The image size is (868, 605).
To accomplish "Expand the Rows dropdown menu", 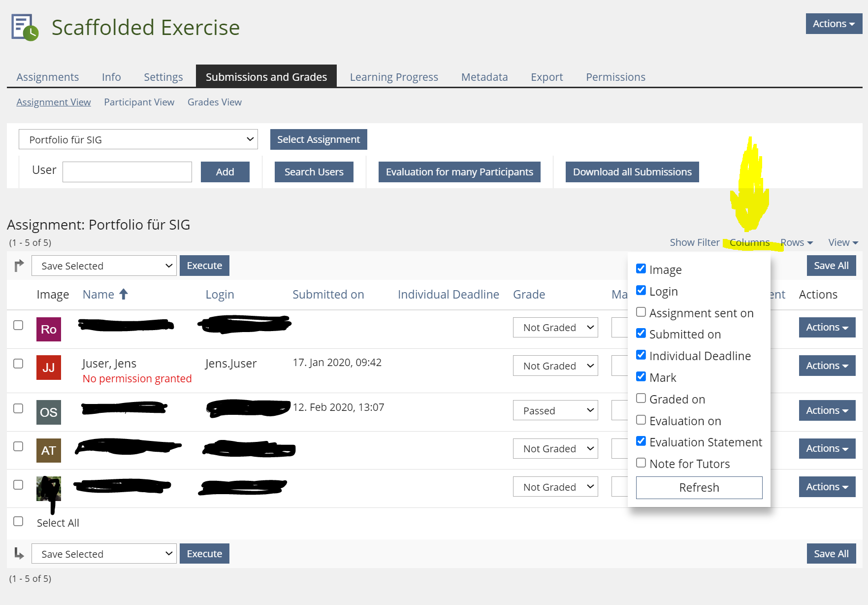I will (796, 242).
